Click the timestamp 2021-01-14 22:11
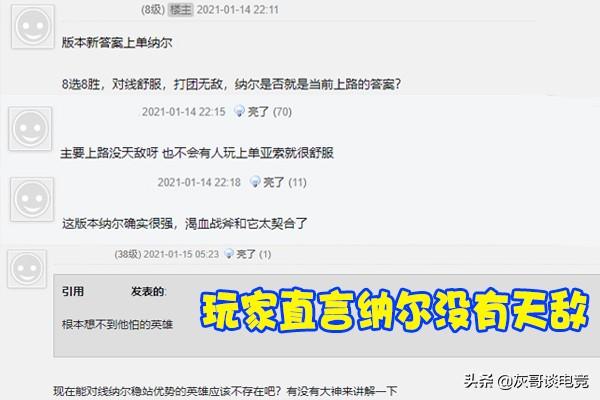Image resolution: width=600 pixels, height=400 pixels. (238, 10)
